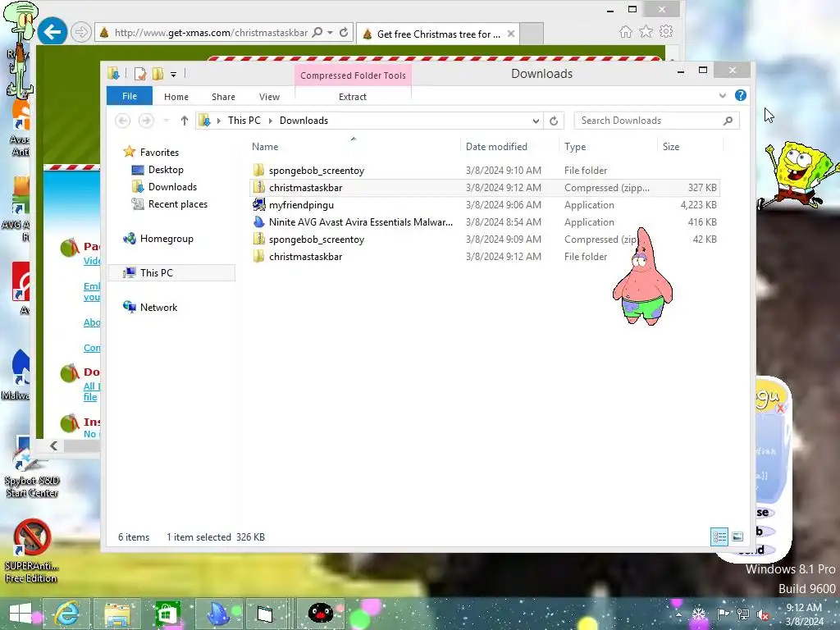Open the Extract ribbon tab
840x630 pixels.
point(353,97)
